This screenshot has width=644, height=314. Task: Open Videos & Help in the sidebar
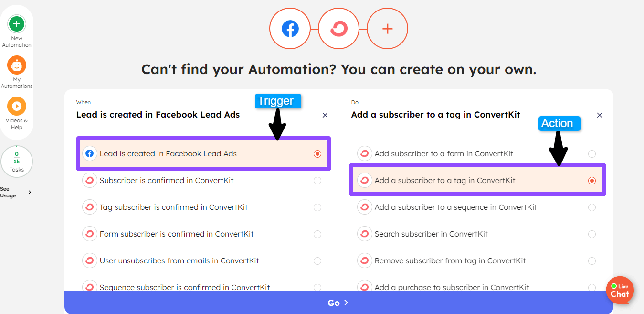point(17,106)
